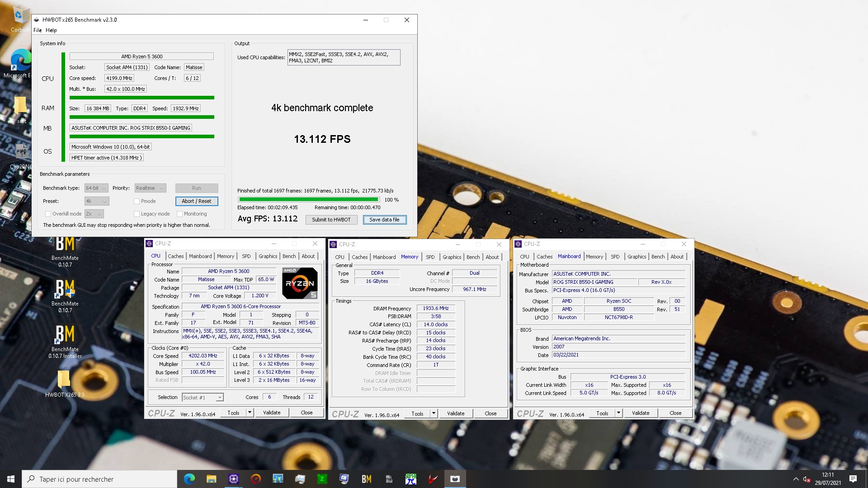Show hidden system tray icons
The width and height of the screenshot is (868, 488).
click(796, 479)
